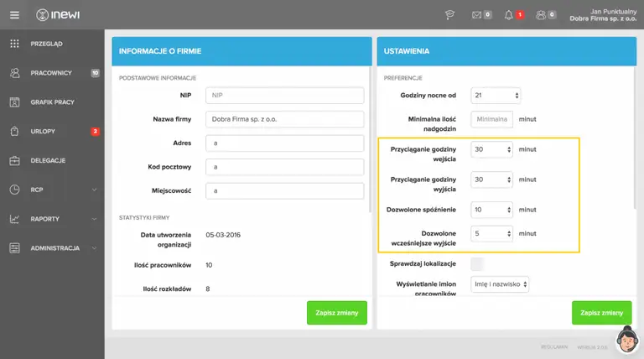Click the Urlopy suitcase icon in sidebar
The height and width of the screenshot is (359, 644).
point(14,131)
